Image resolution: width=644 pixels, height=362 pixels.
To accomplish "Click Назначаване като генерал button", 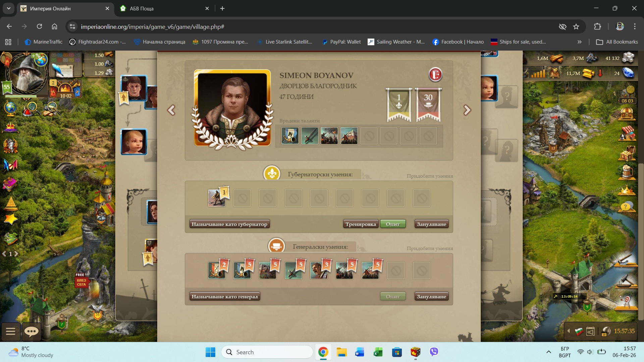I will click(225, 297).
